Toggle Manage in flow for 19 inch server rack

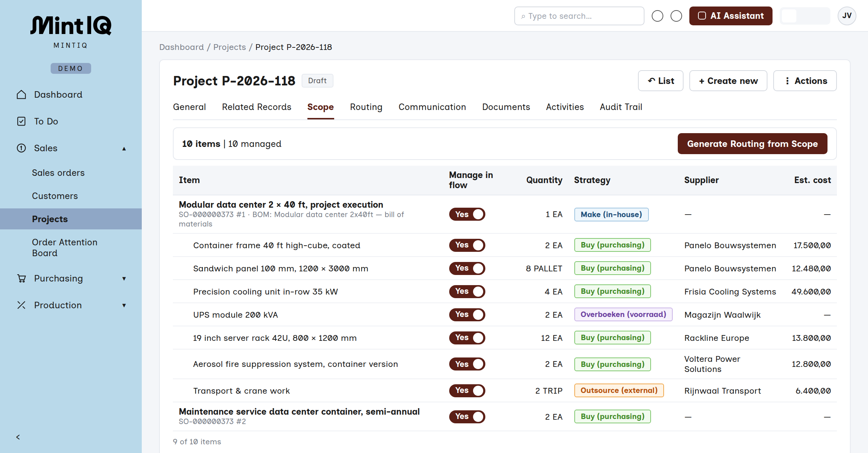coord(467,338)
